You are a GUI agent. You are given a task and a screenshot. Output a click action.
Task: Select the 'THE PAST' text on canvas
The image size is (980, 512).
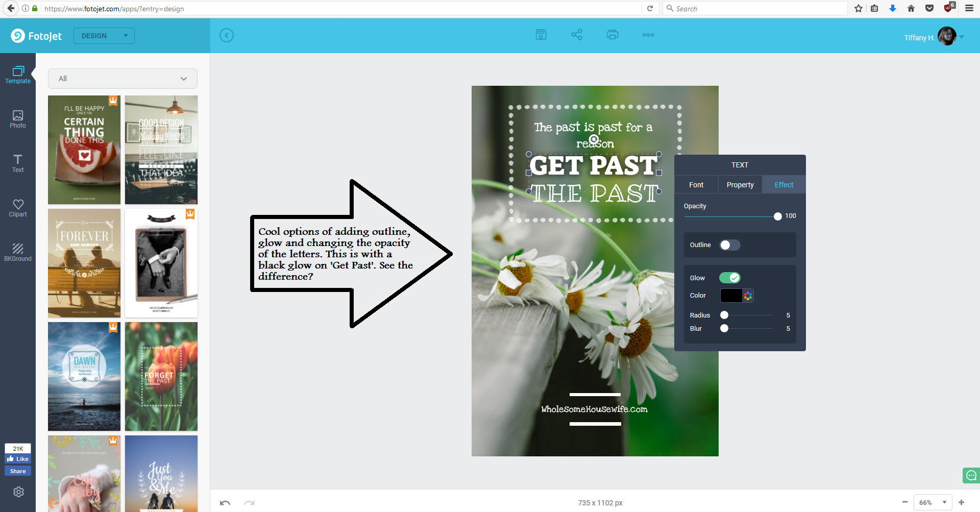coord(595,193)
